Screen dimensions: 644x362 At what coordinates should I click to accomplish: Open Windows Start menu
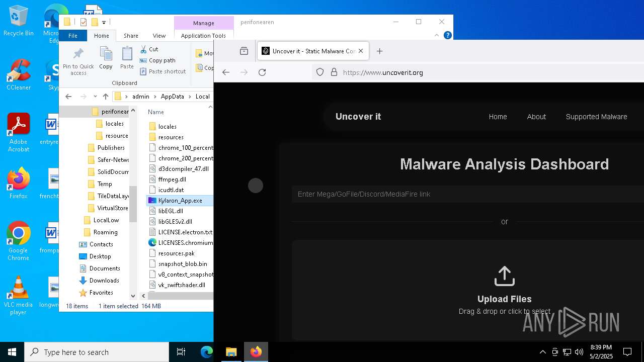12,352
